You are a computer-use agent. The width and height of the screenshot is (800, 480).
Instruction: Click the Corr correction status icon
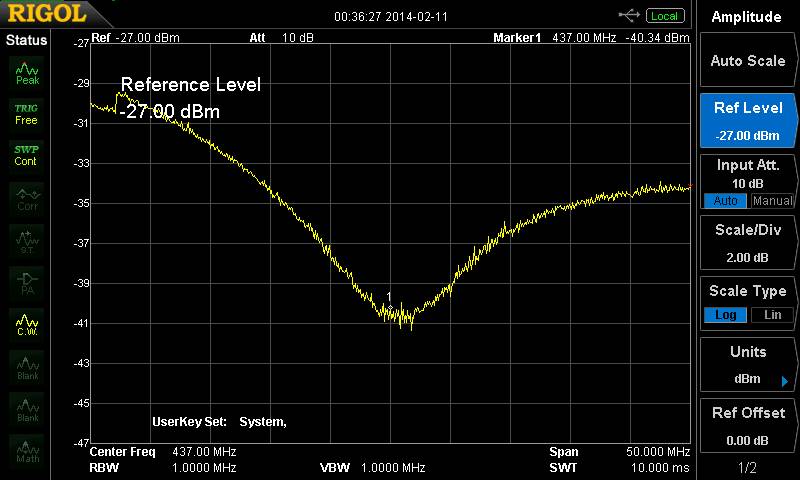(27, 198)
